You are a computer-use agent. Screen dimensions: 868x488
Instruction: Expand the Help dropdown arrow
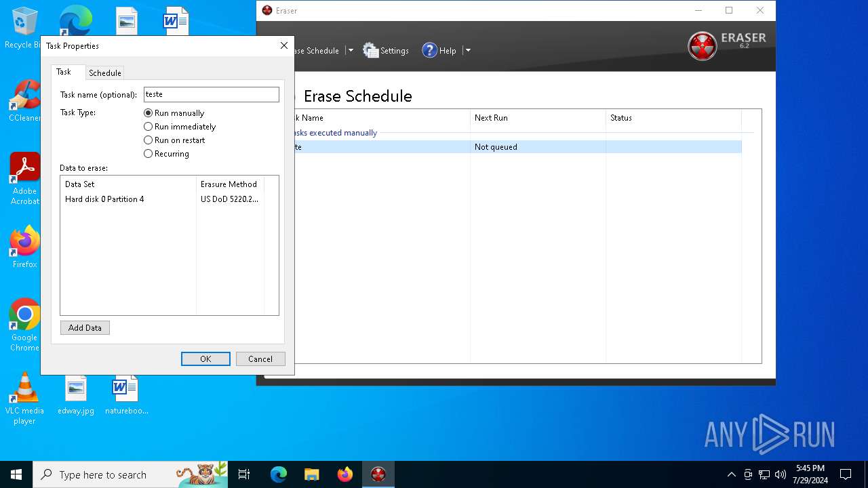click(468, 50)
